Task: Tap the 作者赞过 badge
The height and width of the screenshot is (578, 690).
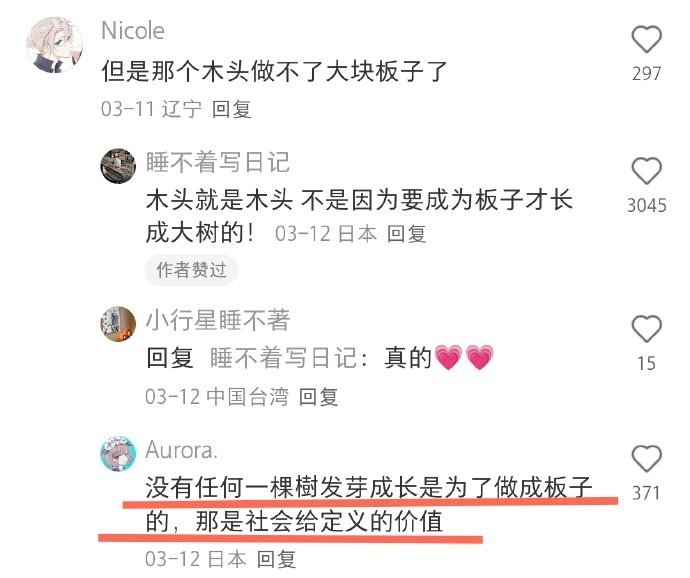Action: 191,269
